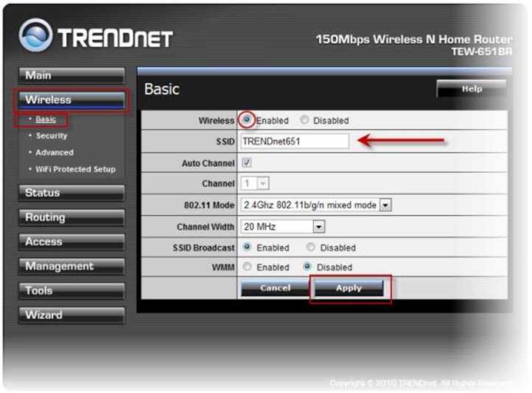Select WMM Disabled radio button

(x=307, y=266)
